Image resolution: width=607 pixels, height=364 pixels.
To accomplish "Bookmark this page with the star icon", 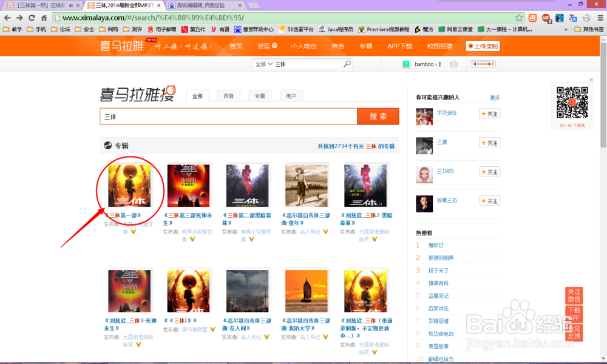I will [519, 18].
